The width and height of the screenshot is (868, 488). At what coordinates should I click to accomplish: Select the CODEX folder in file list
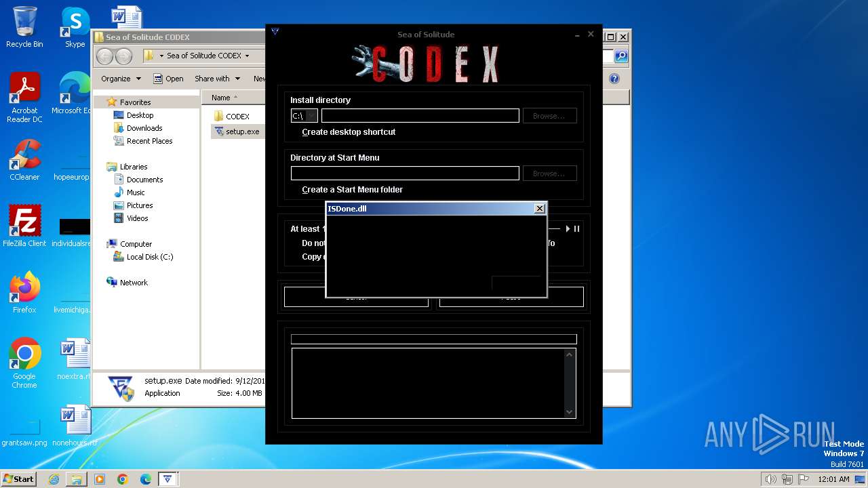pos(232,117)
